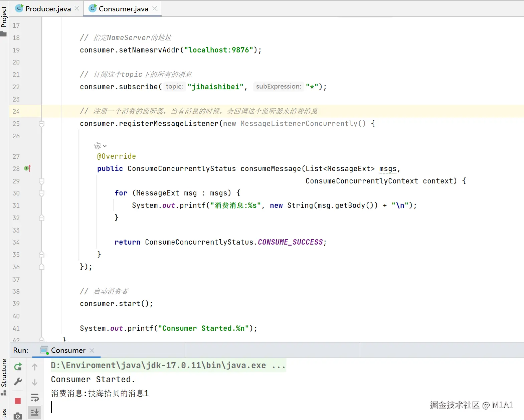Open run configuration wrench settings
Viewport: 524px width, 420px height.
18,382
